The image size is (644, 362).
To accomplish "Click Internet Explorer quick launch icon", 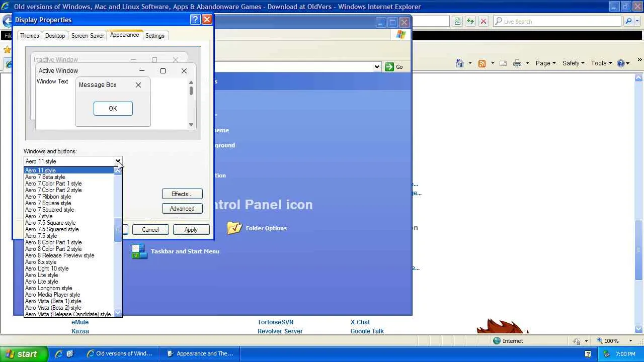I will 59,354.
